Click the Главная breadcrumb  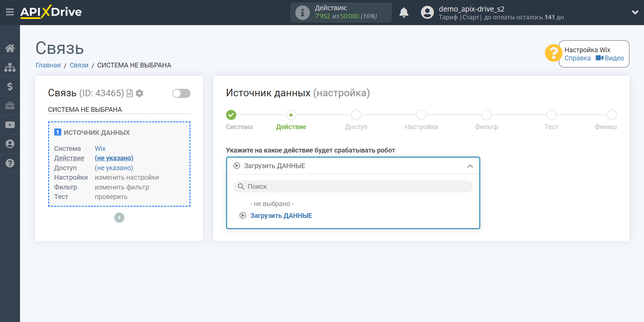tap(48, 65)
